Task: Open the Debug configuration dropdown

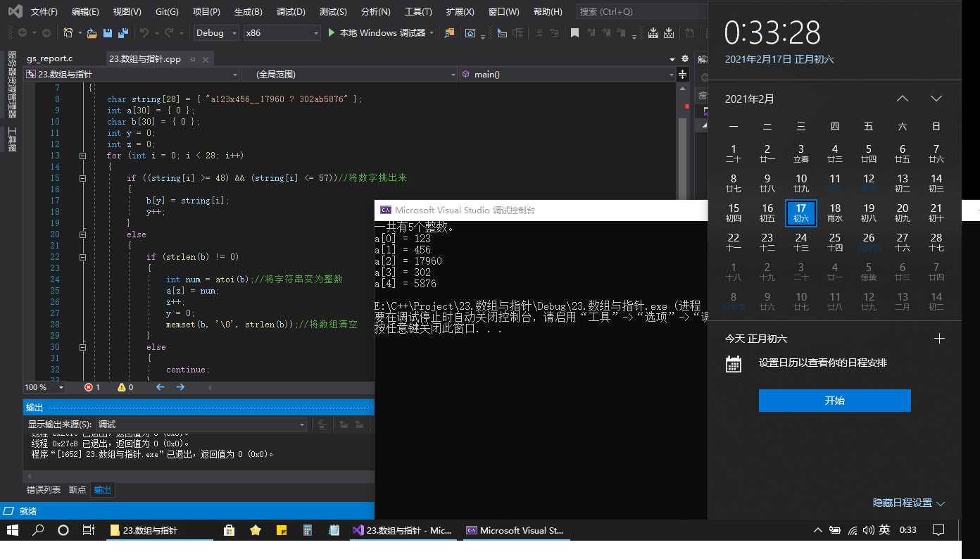Action: coord(215,33)
